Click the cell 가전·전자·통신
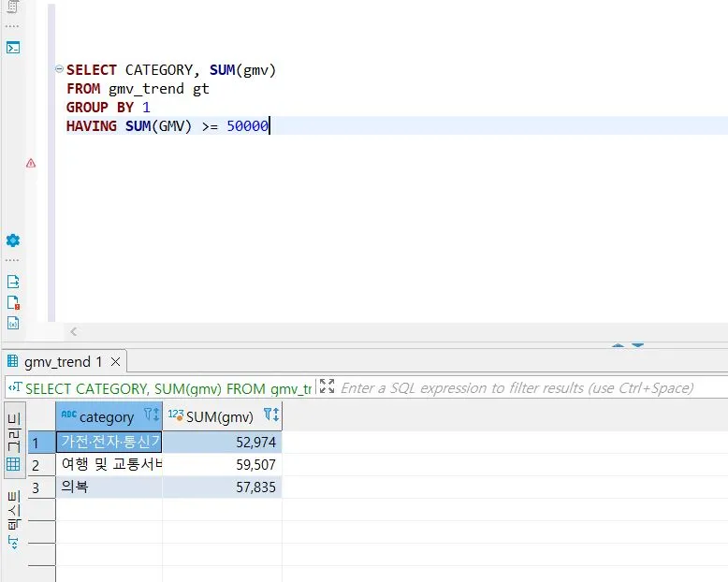Viewport: 728px width, 582px height. click(x=109, y=442)
